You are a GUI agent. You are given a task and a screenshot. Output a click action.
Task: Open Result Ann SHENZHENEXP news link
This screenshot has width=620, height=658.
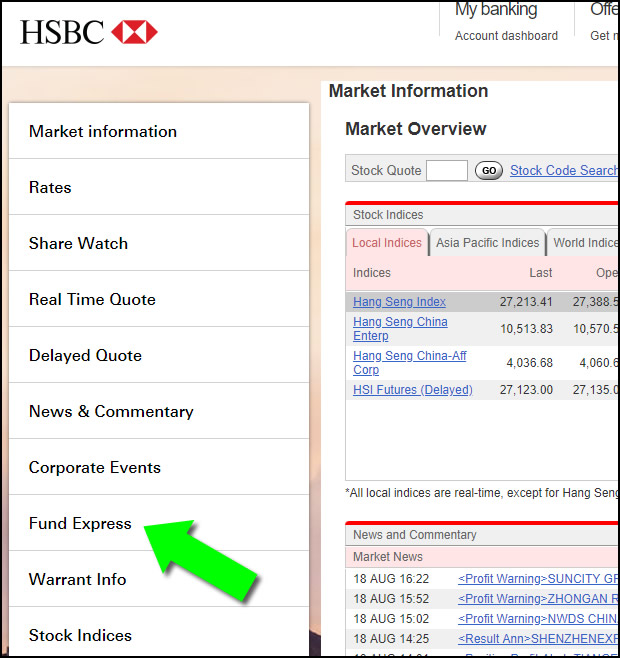[x=537, y=639]
